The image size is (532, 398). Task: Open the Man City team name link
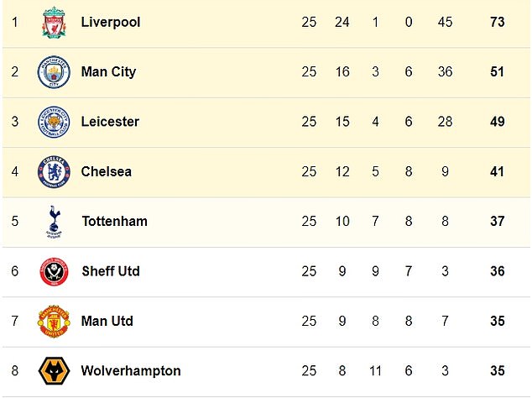point(108,71)
